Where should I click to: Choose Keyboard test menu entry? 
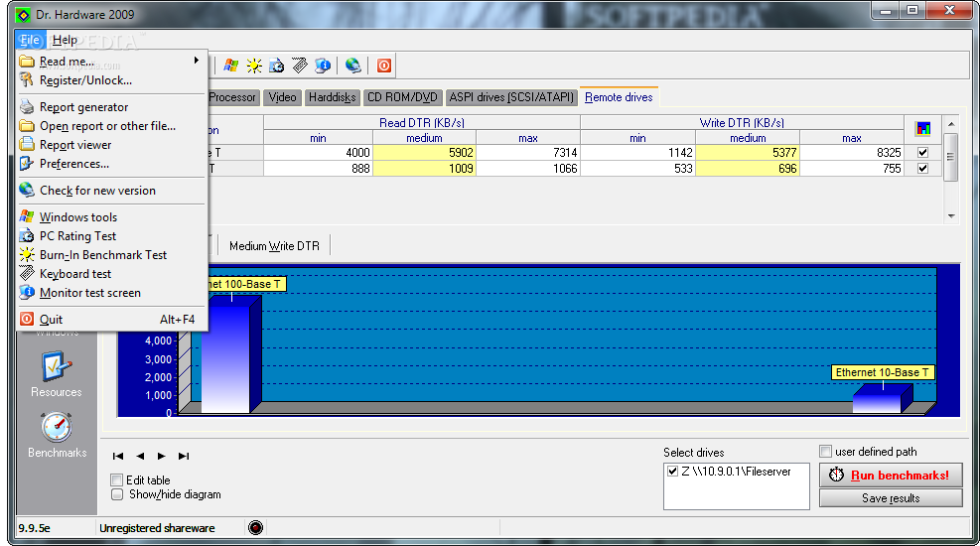[x=110, y=274]
